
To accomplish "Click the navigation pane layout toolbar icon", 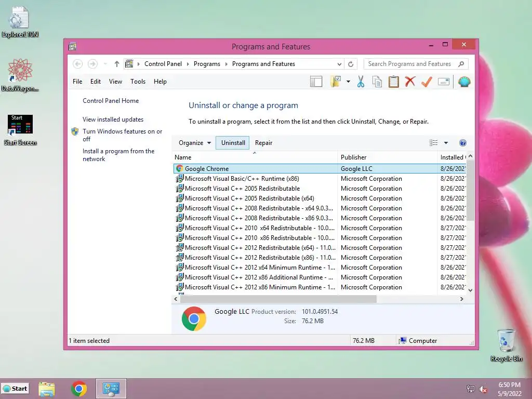I will [316, 82].
